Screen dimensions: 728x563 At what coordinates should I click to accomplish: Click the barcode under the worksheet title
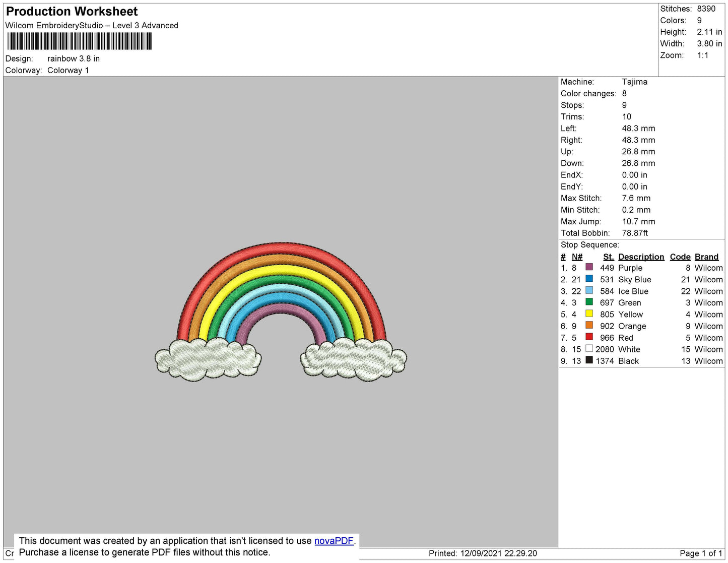tap(80, 41)
